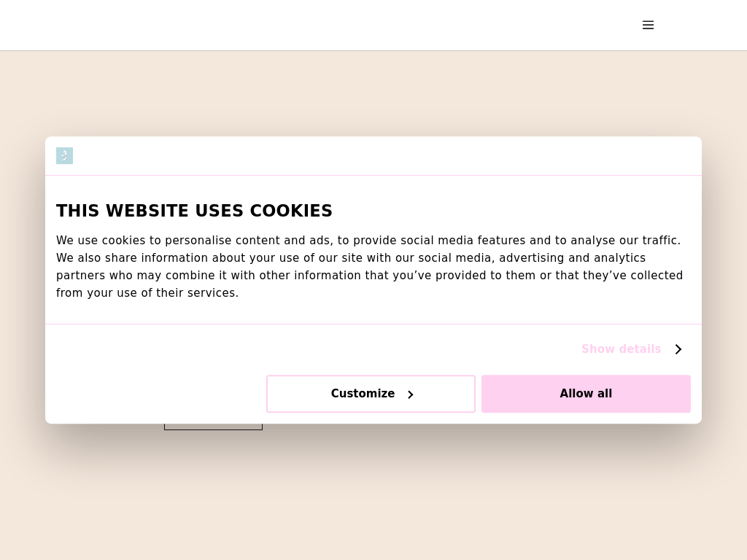Click the blue logo icon in cookie dialog
747x560 pixels.
click(64, 155)
